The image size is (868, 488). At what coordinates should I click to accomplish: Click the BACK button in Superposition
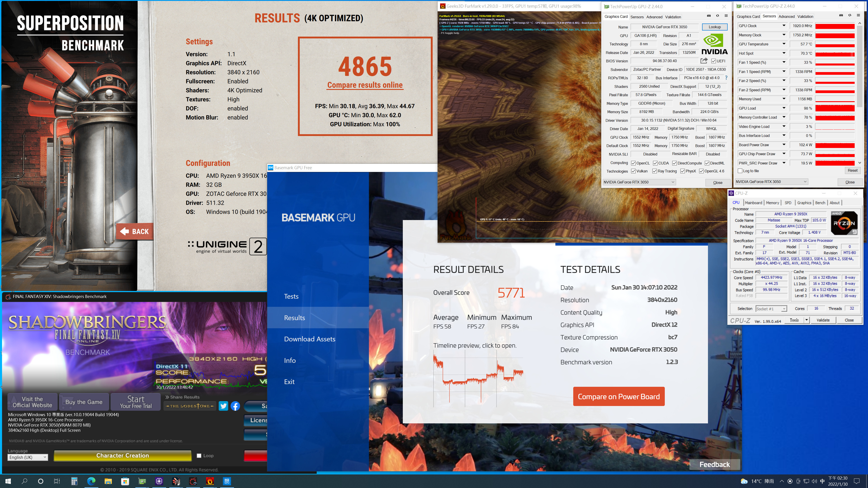coord(135,231)
